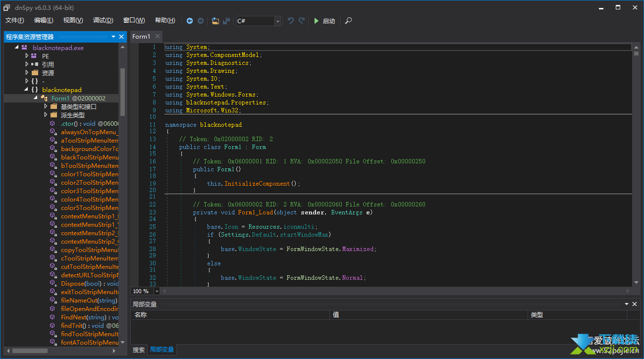644x359 pixels.
Task: Click the 启动 start debugging button
Action: (324, 21)
